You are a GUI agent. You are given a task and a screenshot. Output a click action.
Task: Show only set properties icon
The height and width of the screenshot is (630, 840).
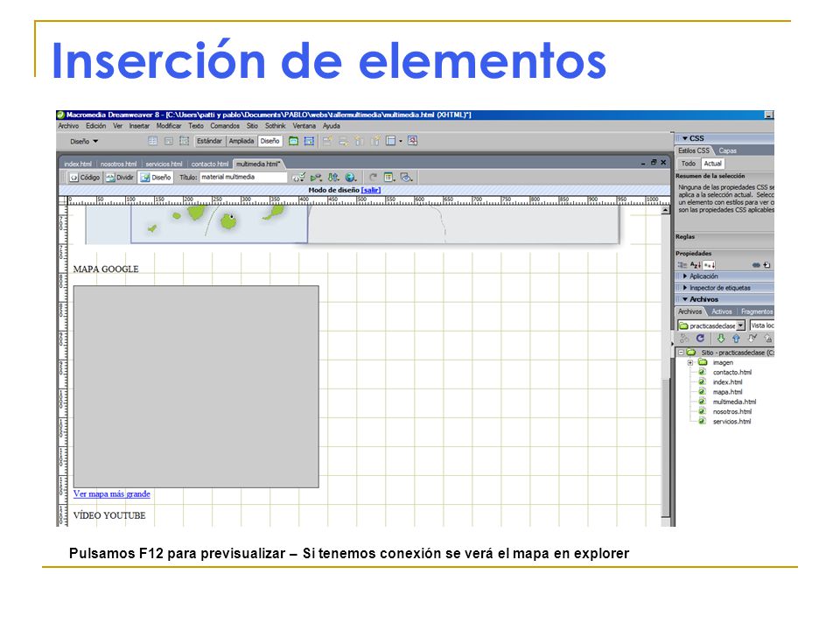click(x=709, y=264)
